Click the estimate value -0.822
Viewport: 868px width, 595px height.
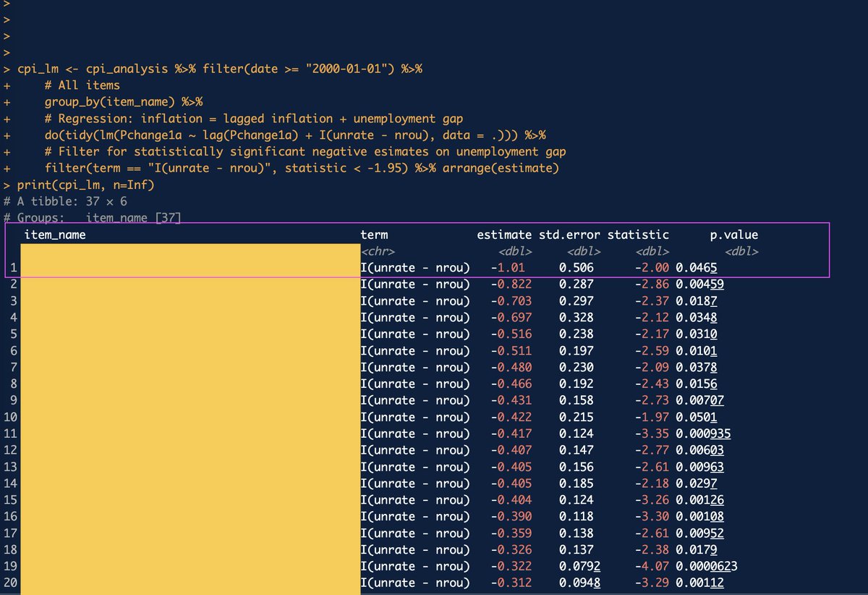(x=511, y=284)
